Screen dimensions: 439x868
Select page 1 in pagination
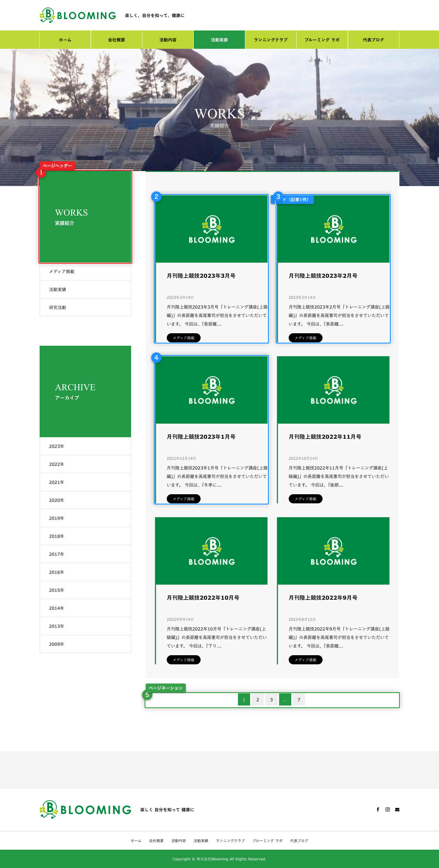244,699
